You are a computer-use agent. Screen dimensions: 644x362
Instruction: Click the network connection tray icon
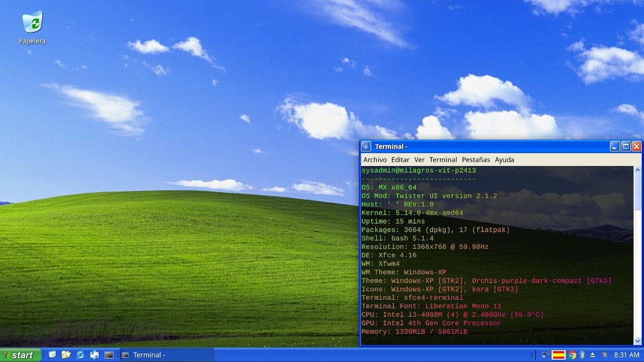545,354
